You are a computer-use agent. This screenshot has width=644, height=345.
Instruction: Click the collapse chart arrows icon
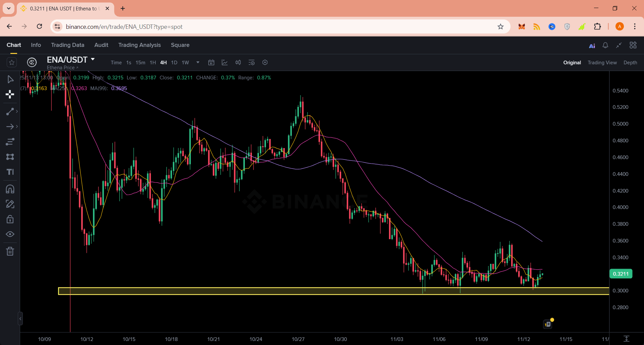tap(619, 45)
